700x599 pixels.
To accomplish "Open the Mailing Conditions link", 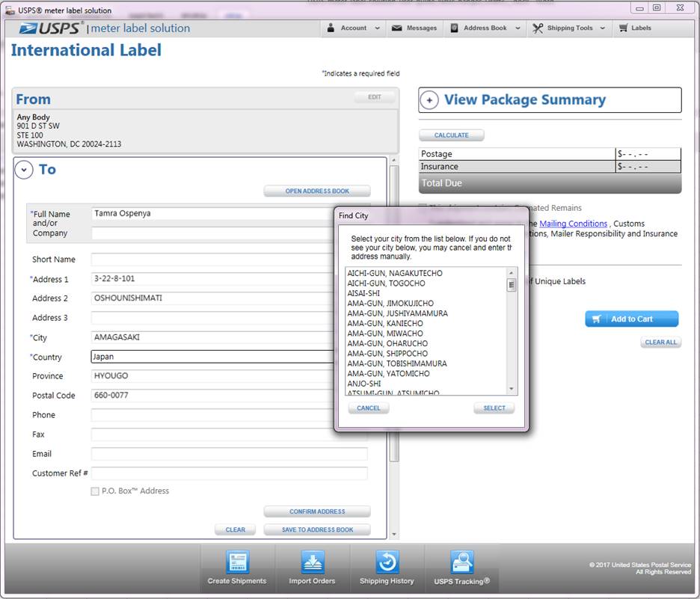I will pyautogui.click(x=573, y=224).
